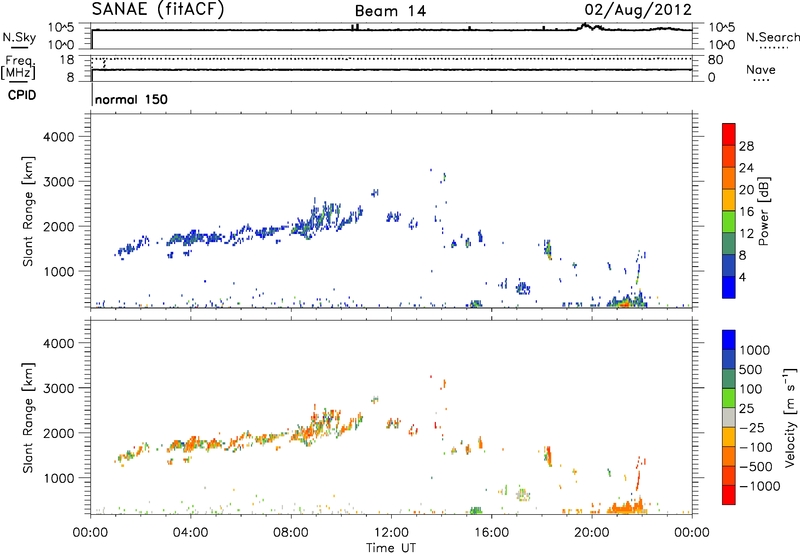
Task: Click the "4" tick on the Power colorbar
Action: 742,277
